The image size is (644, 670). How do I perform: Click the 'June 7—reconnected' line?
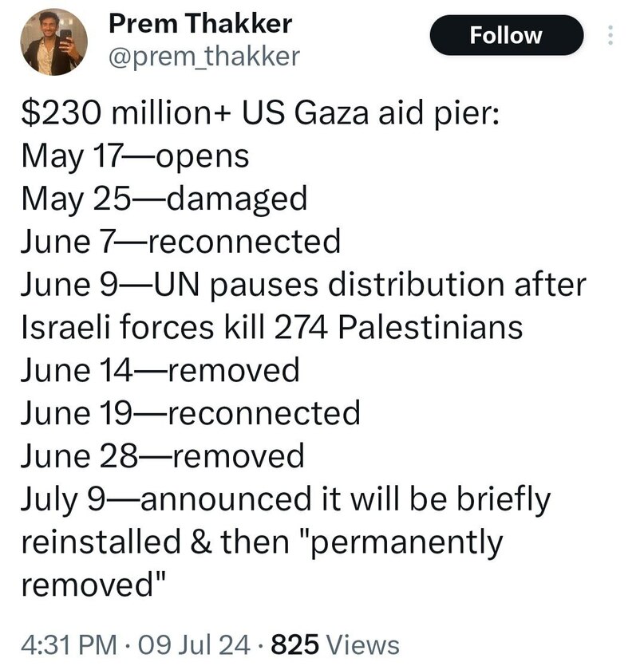180,242
